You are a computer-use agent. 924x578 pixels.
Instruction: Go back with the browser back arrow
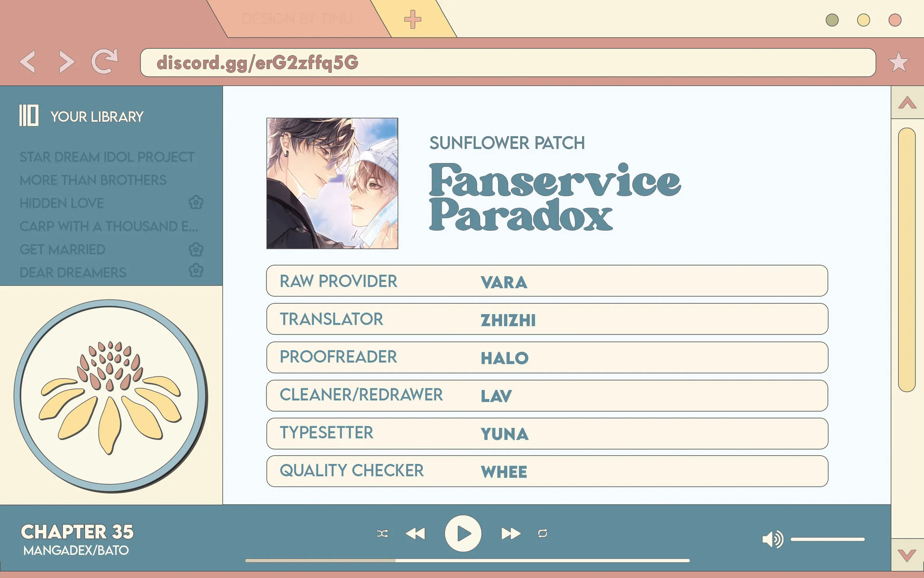pos(28,62)
